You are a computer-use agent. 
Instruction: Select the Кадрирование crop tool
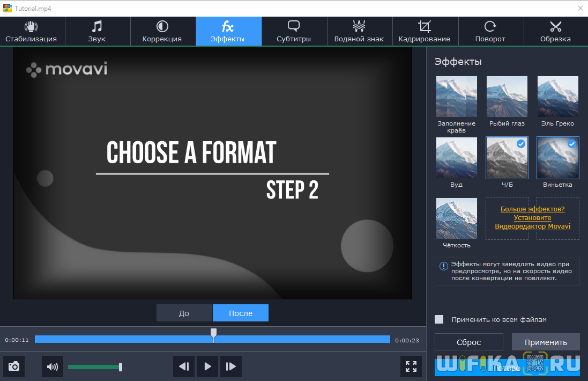tap(424, 31)
